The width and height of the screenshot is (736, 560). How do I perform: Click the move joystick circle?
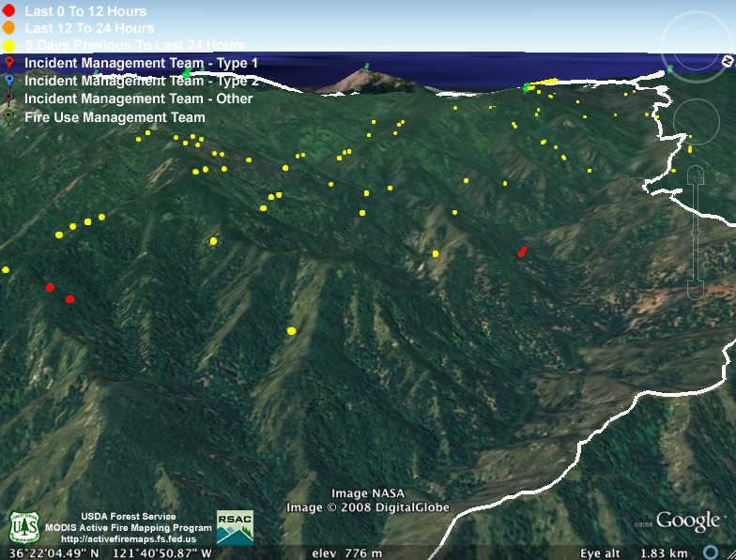point(695,120)
